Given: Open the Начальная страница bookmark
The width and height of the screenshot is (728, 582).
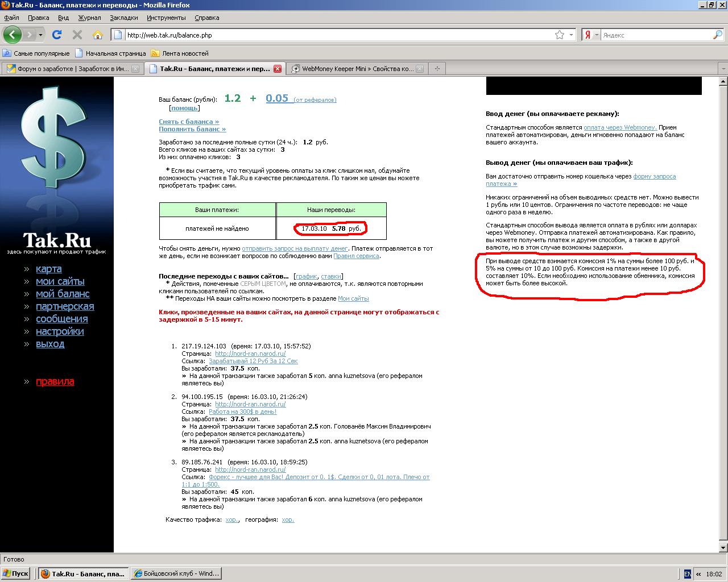Looking at the screenshot, I should click(x=110, y=53).
